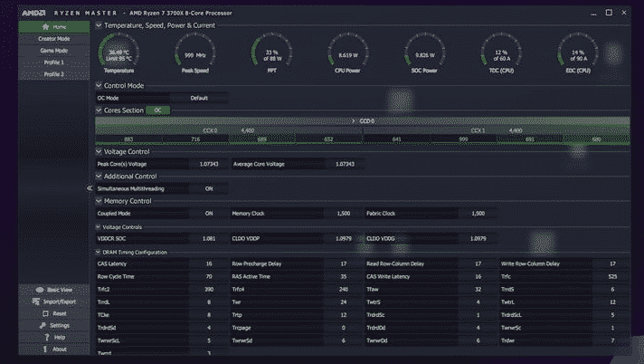
Task: Click the Peak Speed gauge
Action: click(x=195, y=54)
